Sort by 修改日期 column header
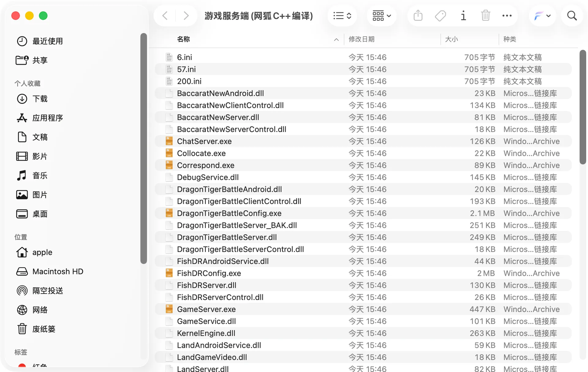 click(361, 39)
